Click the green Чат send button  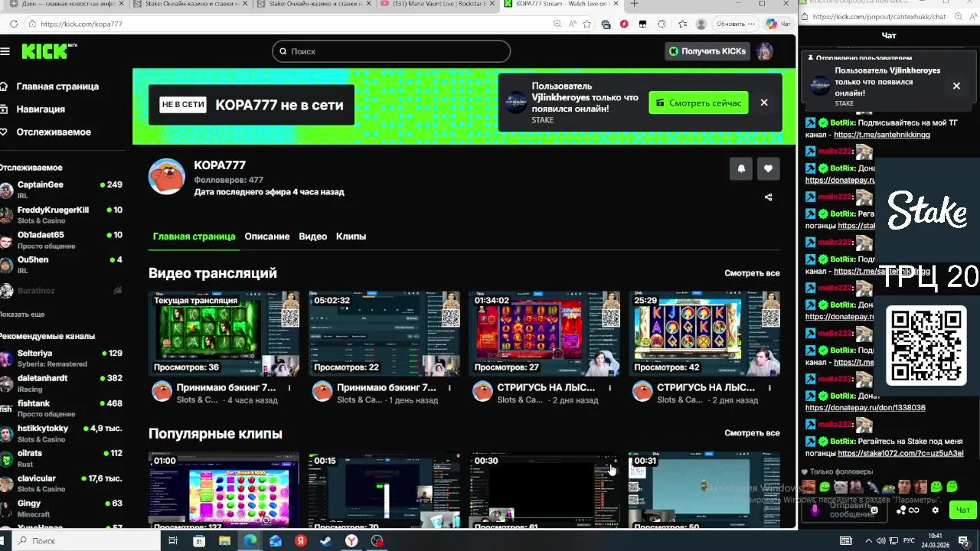962,510
